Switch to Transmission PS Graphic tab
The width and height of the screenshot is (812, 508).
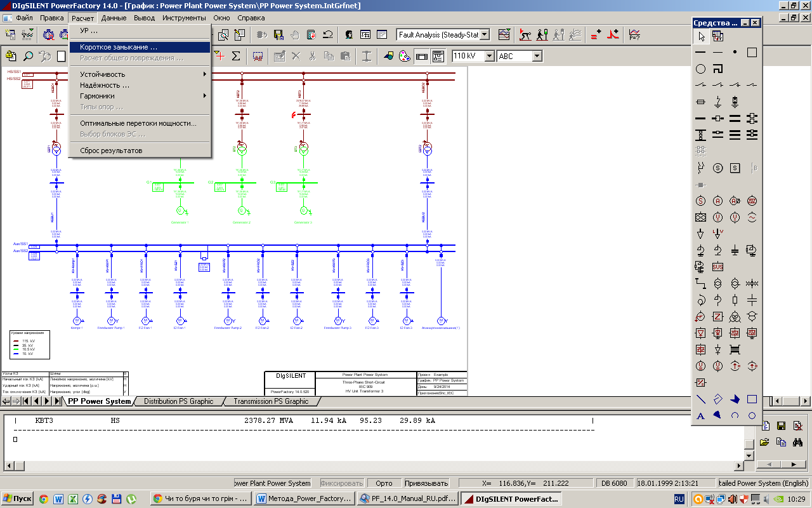(x=271, y=401)
